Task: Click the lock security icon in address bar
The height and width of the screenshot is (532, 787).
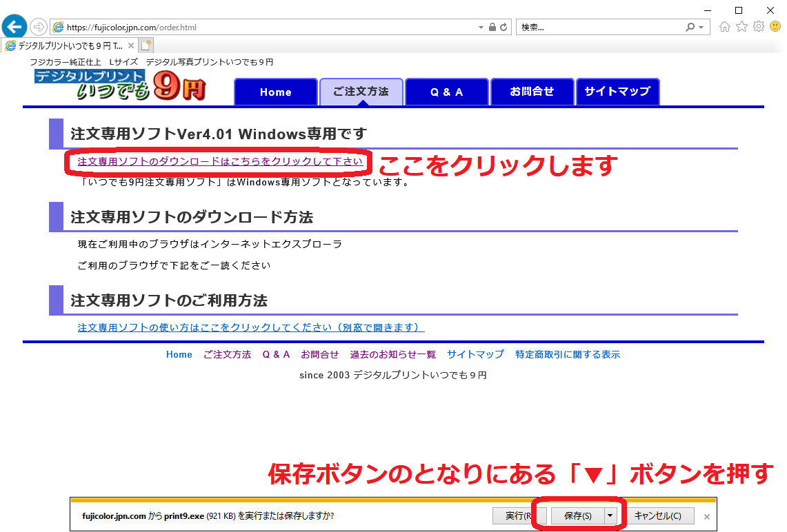Action: 492,28
